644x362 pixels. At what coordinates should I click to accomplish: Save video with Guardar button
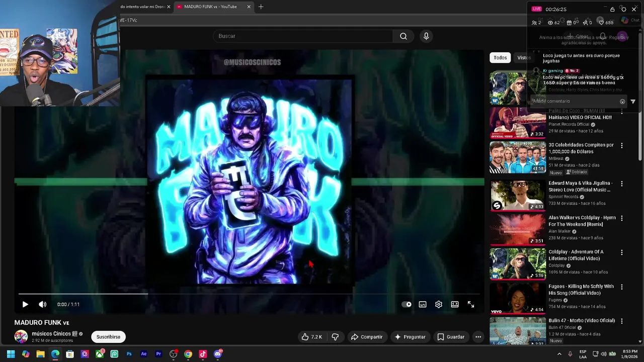tap(451, 337)
